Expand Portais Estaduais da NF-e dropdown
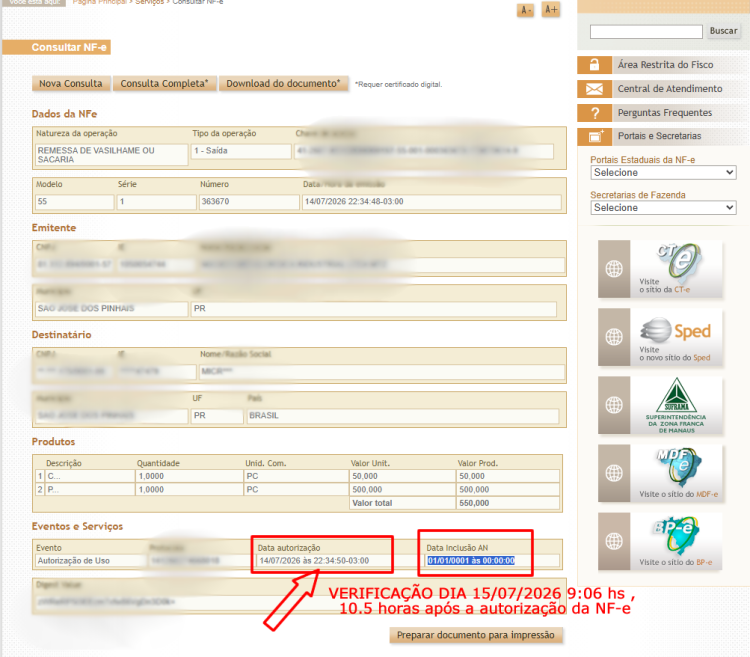Viewport: 750px width, 657px height. (x=663, y=173)
